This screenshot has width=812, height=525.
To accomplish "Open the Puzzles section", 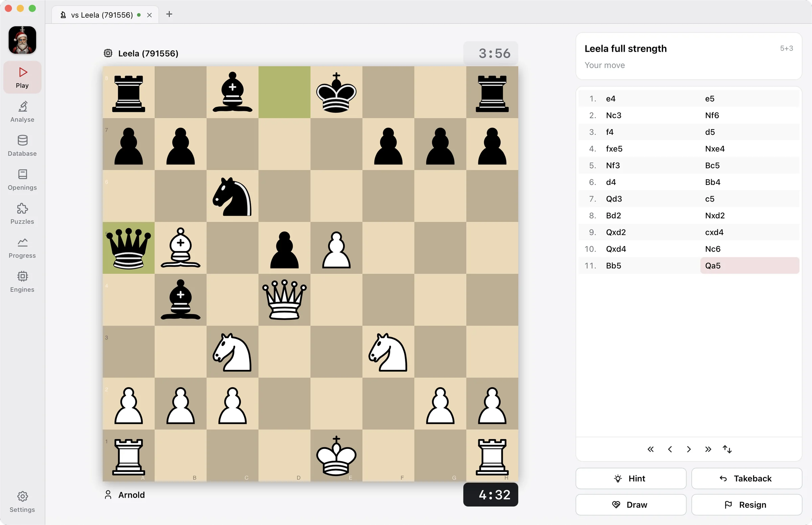I will point(22,214).
